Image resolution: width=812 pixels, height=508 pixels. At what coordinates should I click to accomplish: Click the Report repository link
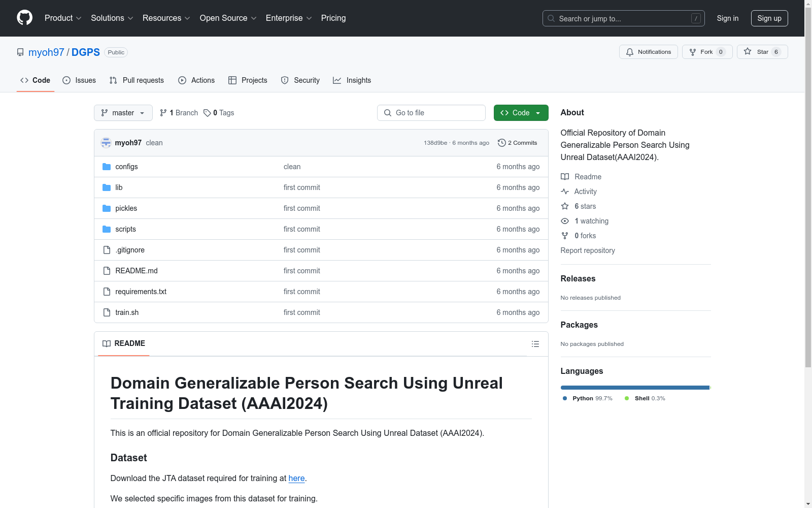tap(588, 250)
